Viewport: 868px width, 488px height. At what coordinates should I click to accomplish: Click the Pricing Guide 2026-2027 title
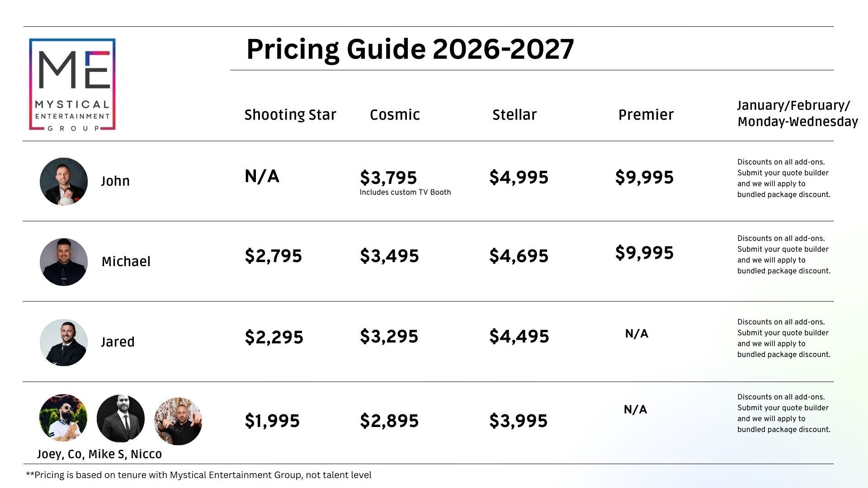click(410, 49)
